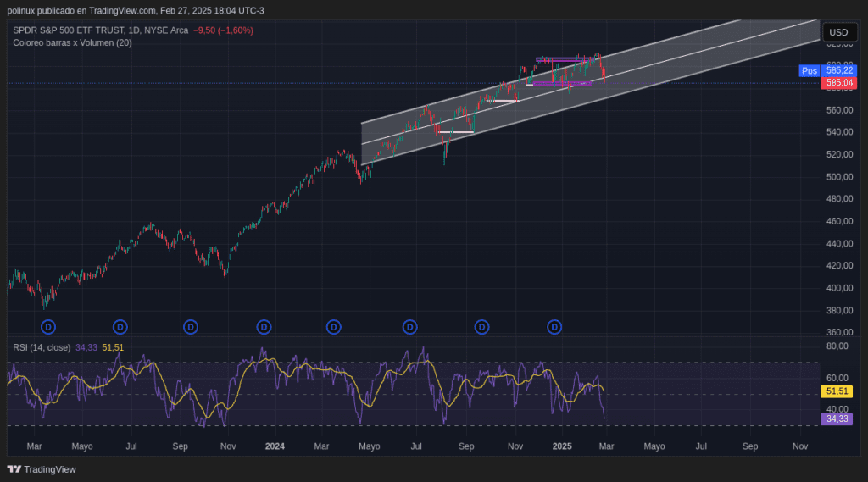Click the yellow 51,51 tag on RSI axis

837,391
